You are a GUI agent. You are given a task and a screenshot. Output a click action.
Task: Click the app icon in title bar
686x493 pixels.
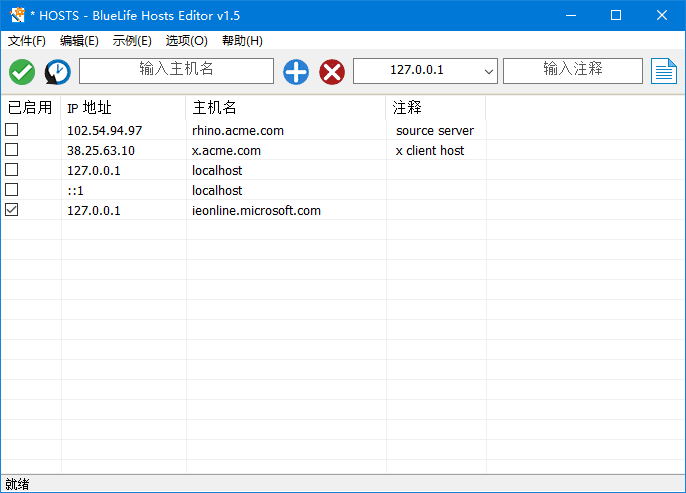[17, 15]
